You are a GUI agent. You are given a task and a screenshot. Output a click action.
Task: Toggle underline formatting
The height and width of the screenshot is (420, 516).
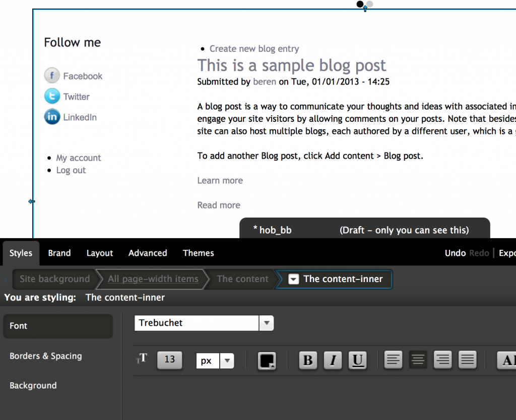coord(357,360)
